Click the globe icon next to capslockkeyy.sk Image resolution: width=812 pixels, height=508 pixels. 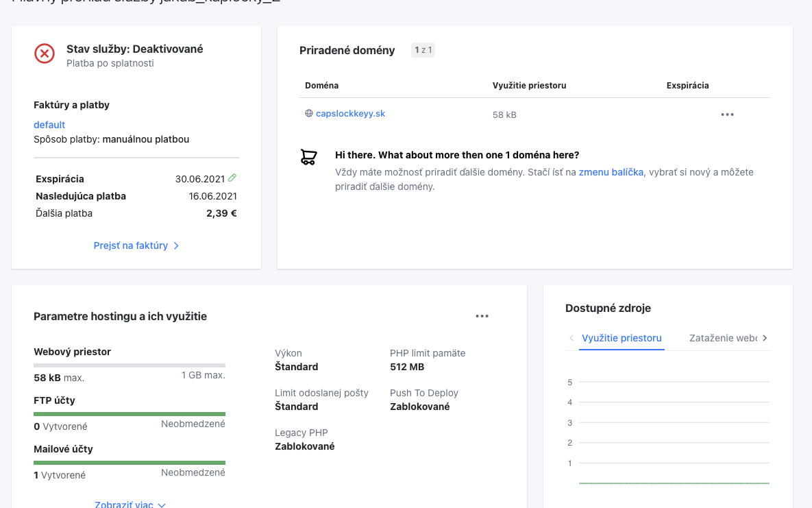click(x=309, y=114)
